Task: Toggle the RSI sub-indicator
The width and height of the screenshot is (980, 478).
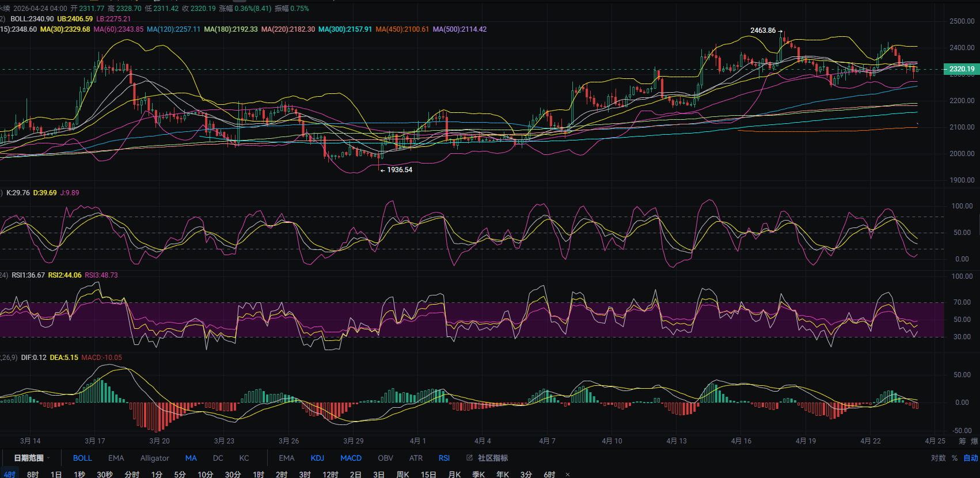Action: 444,458
